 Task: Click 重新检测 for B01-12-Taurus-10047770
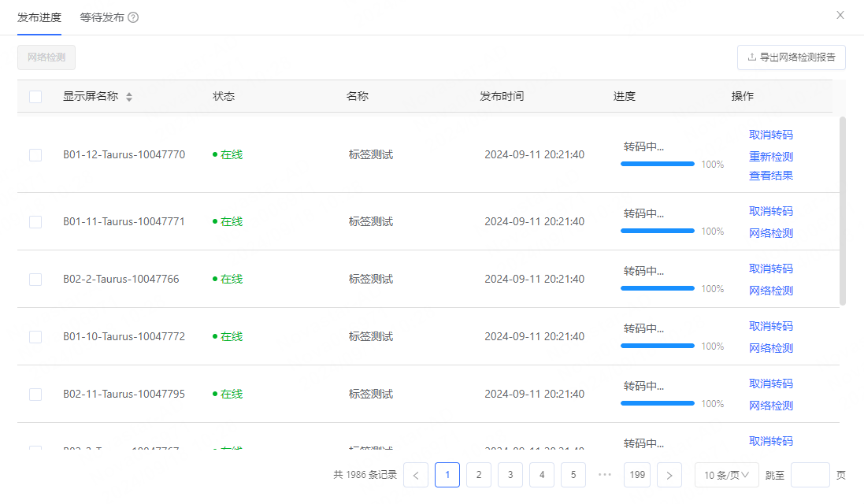770,157
